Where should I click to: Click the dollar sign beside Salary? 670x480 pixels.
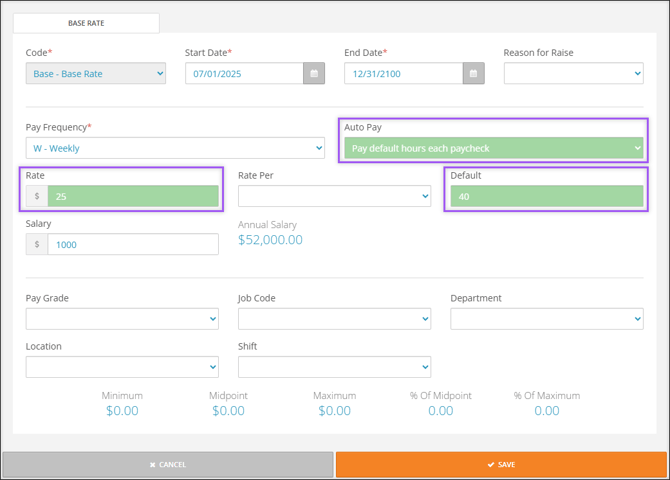[37, 244]
